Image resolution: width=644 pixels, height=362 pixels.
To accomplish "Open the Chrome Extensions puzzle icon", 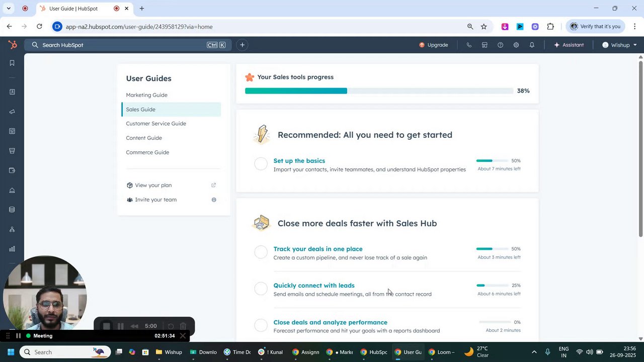I will (x=550, y=27).
